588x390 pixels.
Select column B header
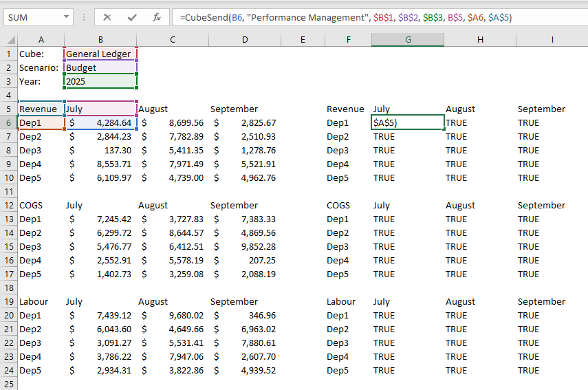(100, 40)
